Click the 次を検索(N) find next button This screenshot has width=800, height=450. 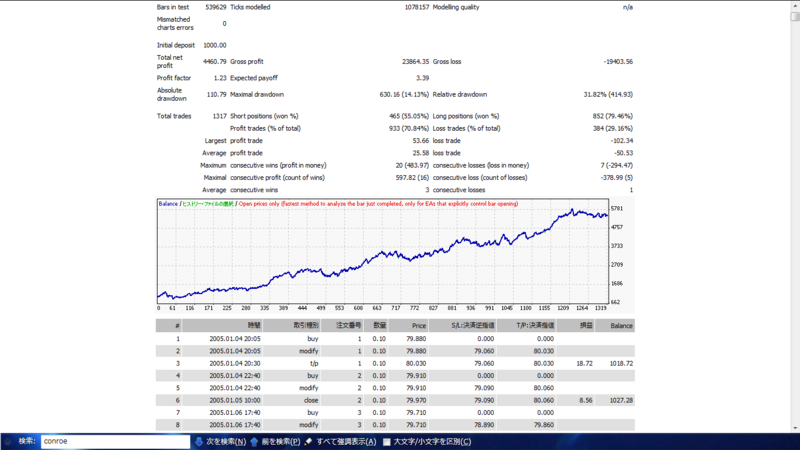pyautogui.click(x=226, y=442)
